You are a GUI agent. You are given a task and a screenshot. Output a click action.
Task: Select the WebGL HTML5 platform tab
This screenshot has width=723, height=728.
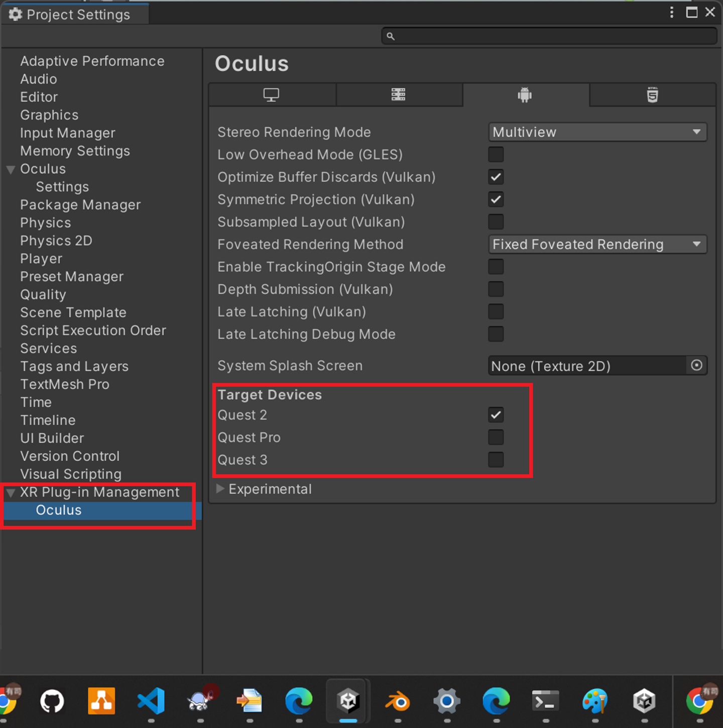point(652,94)
